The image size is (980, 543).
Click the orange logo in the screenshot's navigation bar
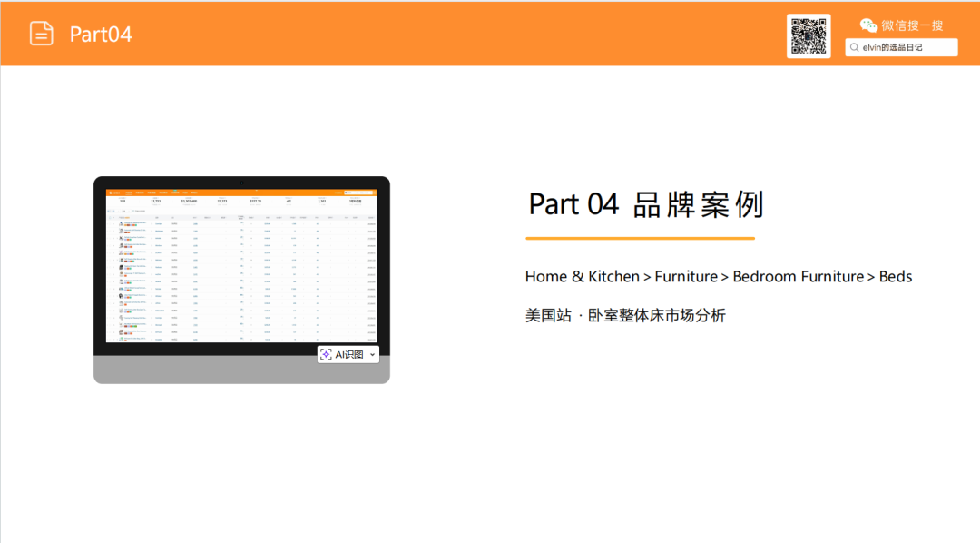(114, 193)
